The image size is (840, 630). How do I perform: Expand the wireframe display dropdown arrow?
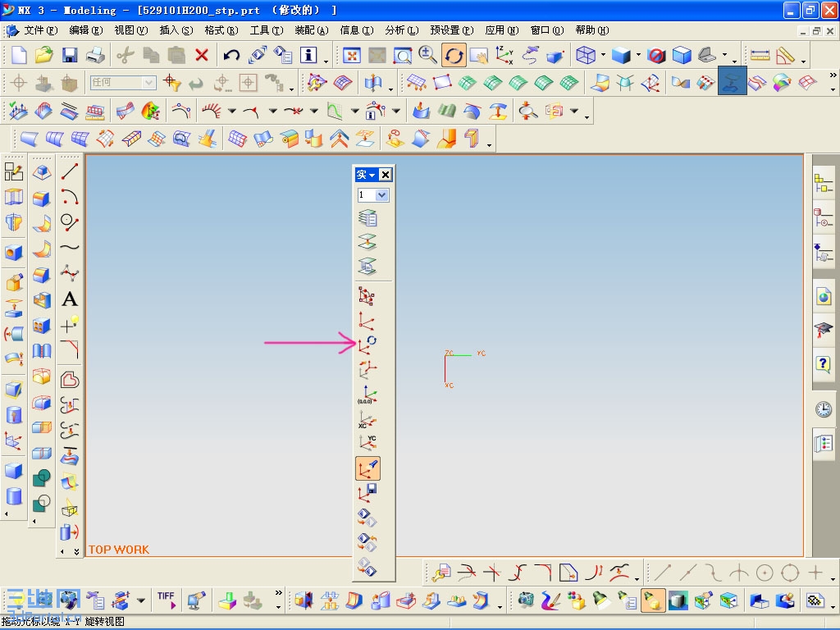pyautogui.click(x=603, y=55)
